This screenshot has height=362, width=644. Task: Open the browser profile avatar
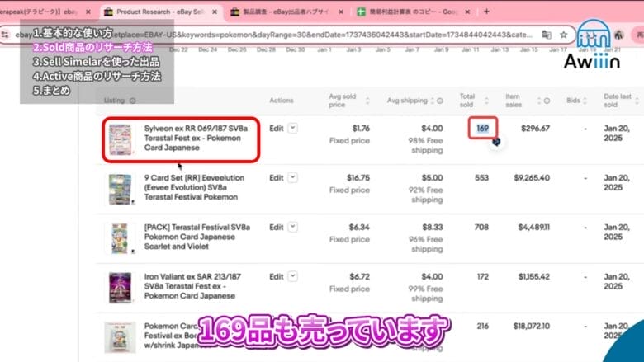(x=619, y=35)
